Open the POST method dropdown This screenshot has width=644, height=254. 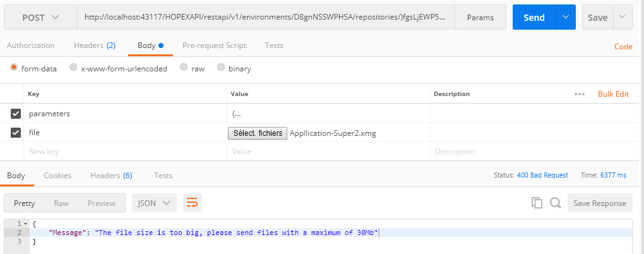(40, 17)
